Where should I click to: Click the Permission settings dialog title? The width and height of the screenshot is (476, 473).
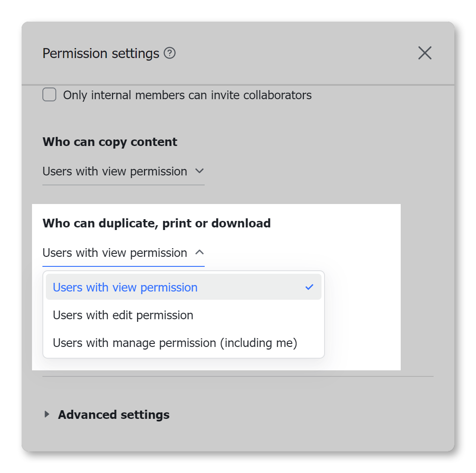pyautogui.click(x=100, y=53)
